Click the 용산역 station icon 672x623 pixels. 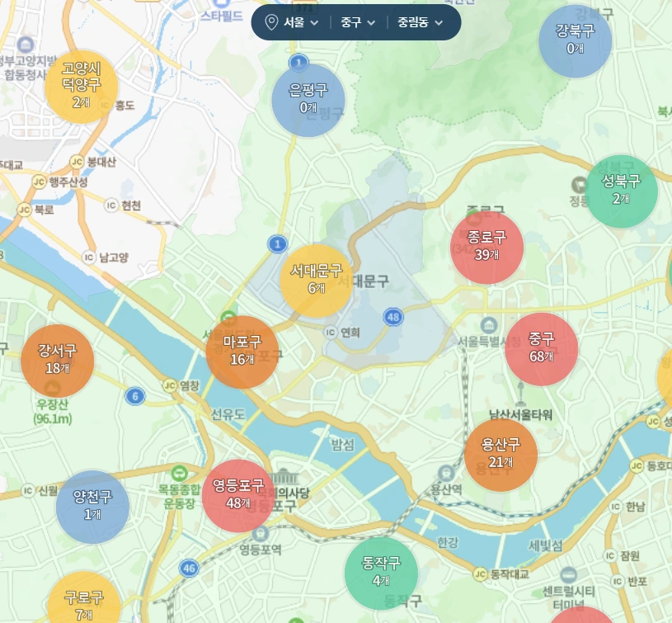(x=446, y=474)
